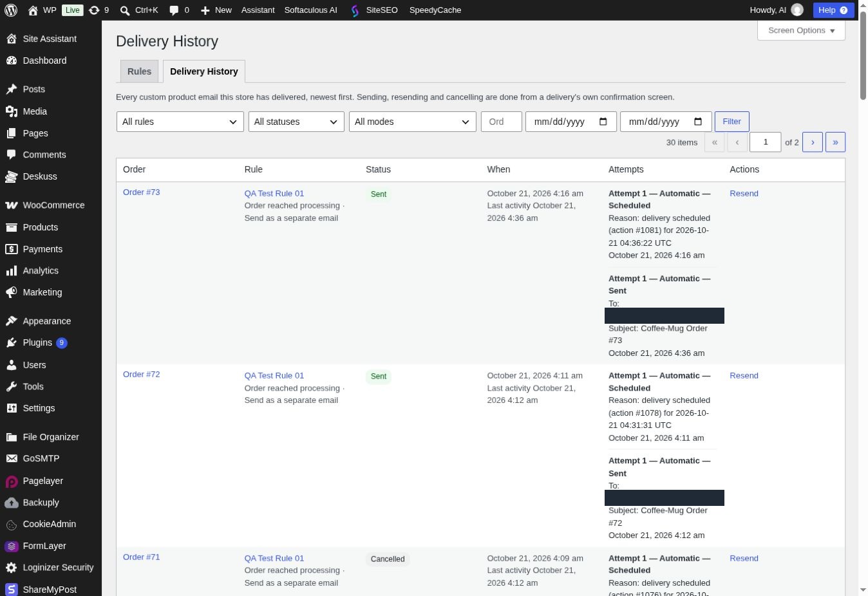This screenshot has height=596, width=868.
Task: Open the Media library icon
Action: [x=12, y=111]
